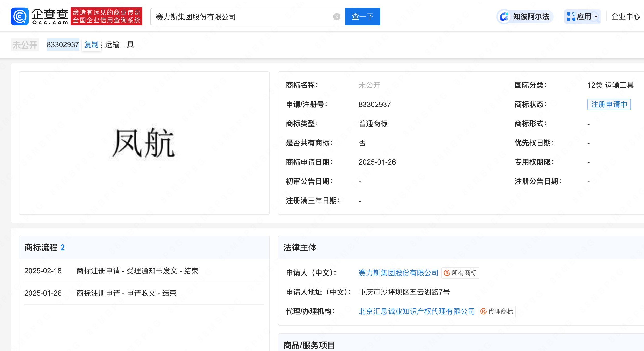Click the Qichacha logo icon
This screenshot has height=351, width=644.
click(20, 16)
